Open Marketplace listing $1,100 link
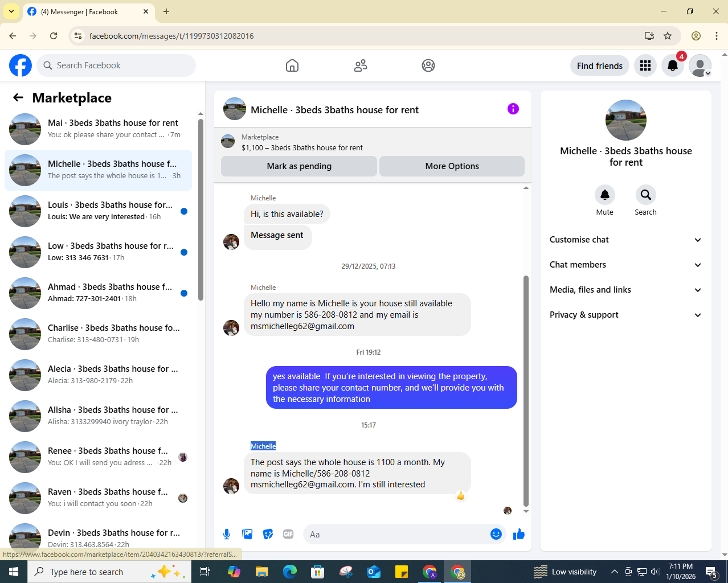 (x=302, y=147)
